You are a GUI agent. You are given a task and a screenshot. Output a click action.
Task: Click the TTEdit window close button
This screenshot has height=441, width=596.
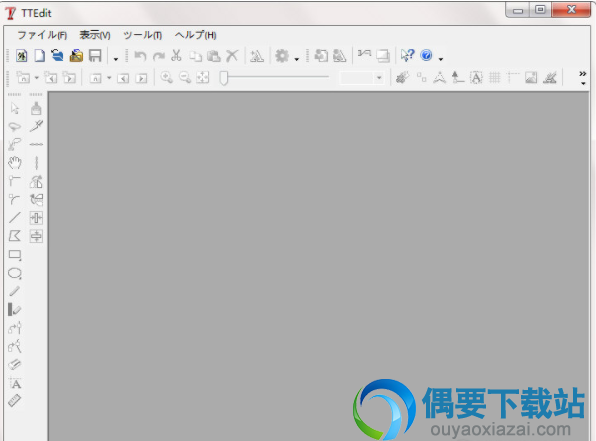coord(571,10)
